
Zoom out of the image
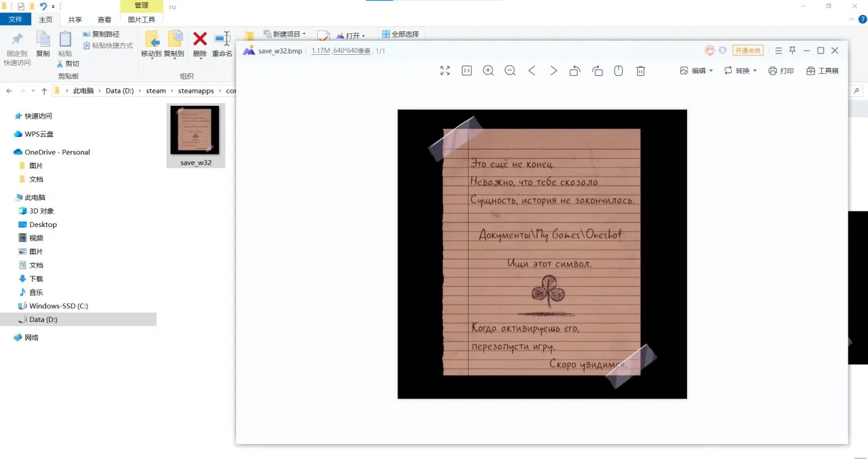(510, 71)
